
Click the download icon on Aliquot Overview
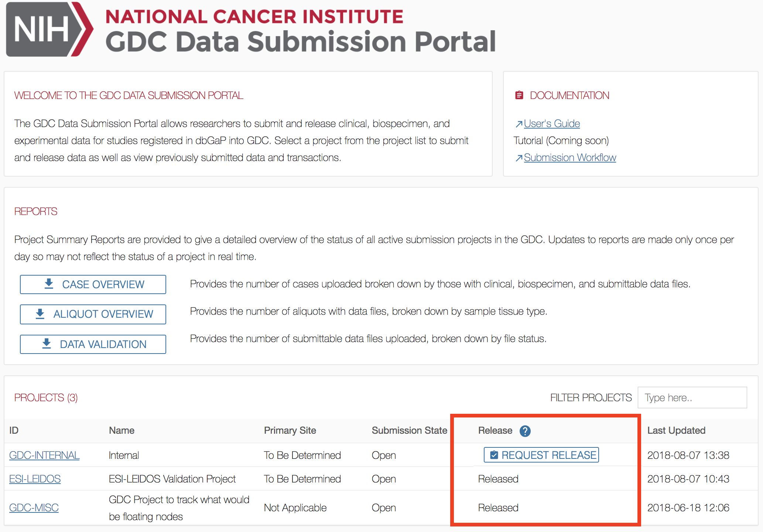(x=40, y=314)
